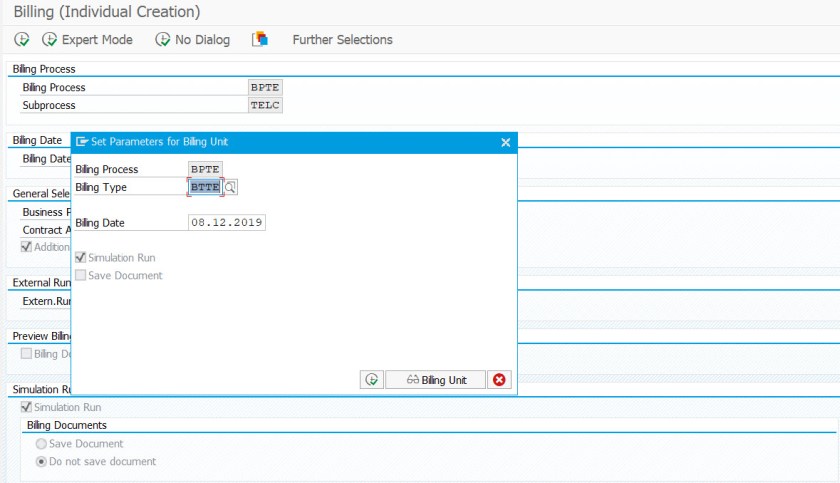
Task: Click the Subprocess field showing TELC
Action: click(x=265, y=105)
